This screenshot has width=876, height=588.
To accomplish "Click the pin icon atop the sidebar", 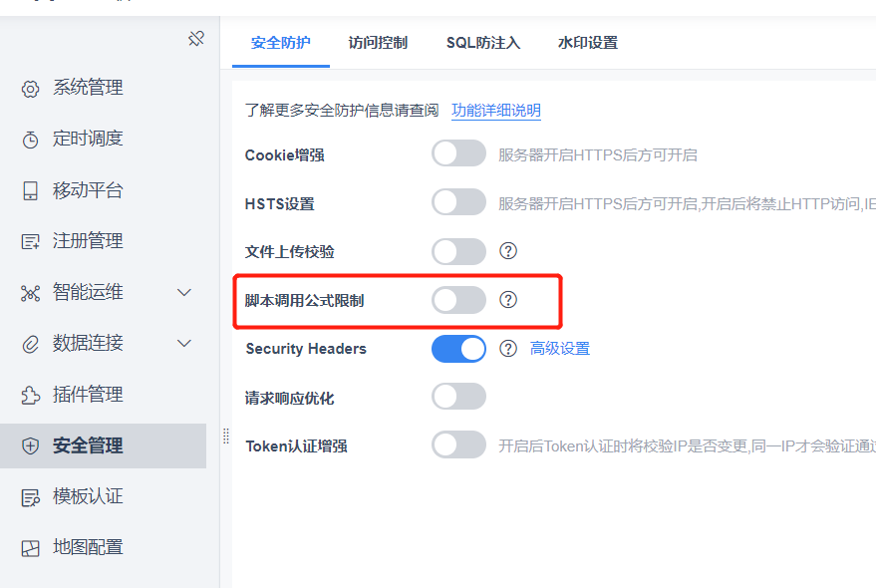I will click(196, 39).
